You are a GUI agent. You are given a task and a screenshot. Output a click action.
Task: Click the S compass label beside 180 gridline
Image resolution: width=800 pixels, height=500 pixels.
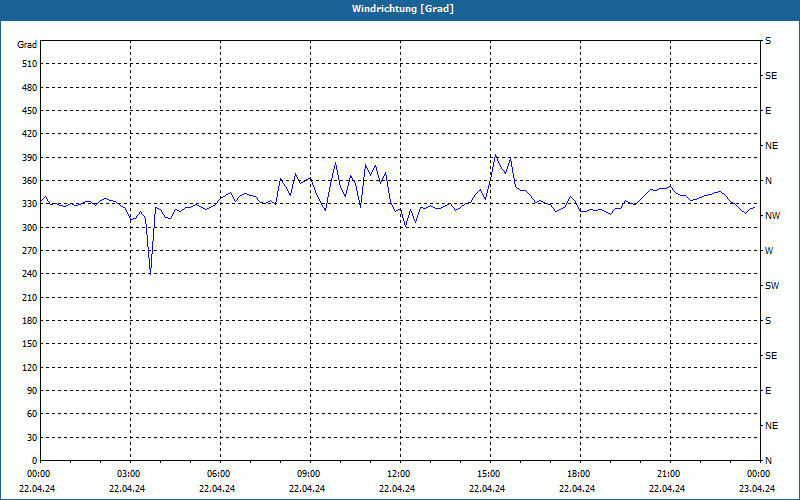pos(768,320)
